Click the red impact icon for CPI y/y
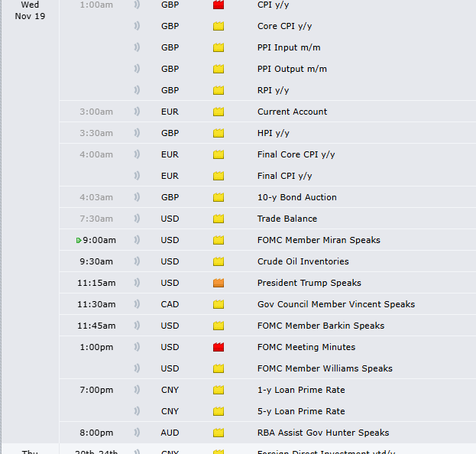476x454 pixels. pyautogui.click(x=219, y=5)
